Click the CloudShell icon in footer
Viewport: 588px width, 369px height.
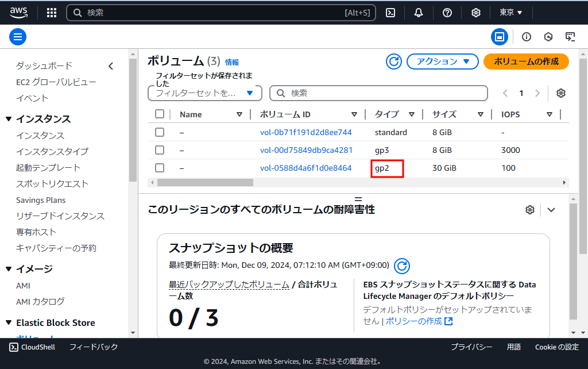coord(14,347)
